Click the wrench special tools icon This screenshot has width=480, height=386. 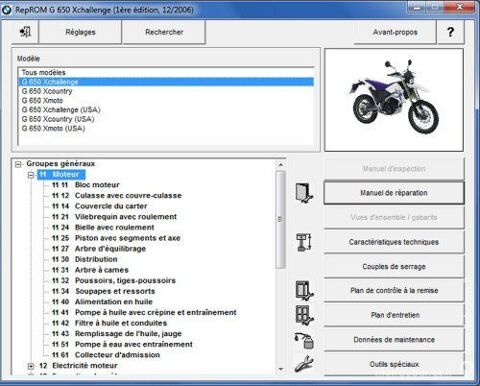pyautogui.click(x=304, y=364)
